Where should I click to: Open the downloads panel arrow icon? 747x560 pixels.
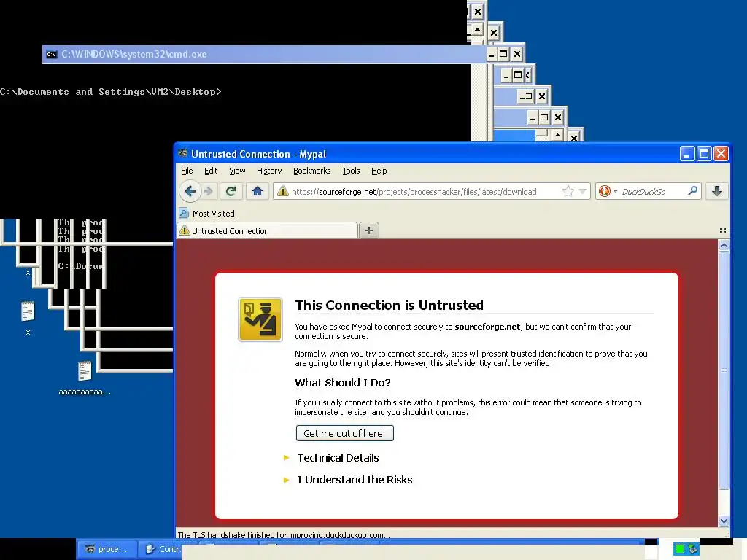click(716, 192)
